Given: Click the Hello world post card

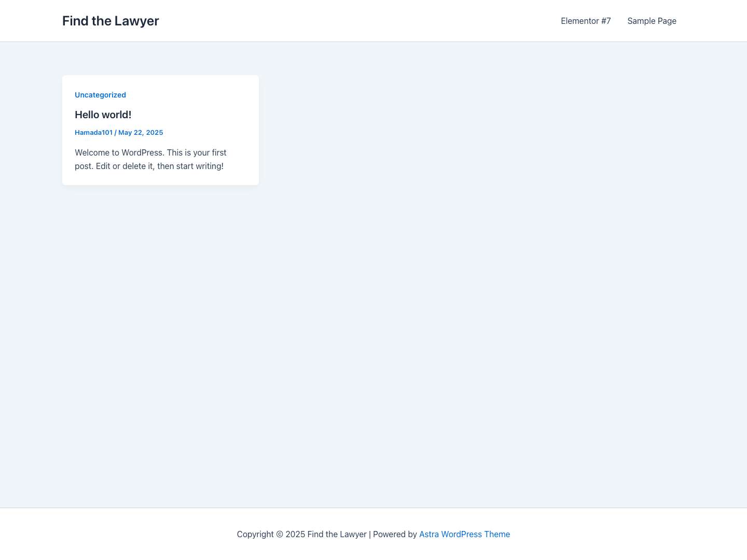Looking at the screenshot, I should [160, 130].
